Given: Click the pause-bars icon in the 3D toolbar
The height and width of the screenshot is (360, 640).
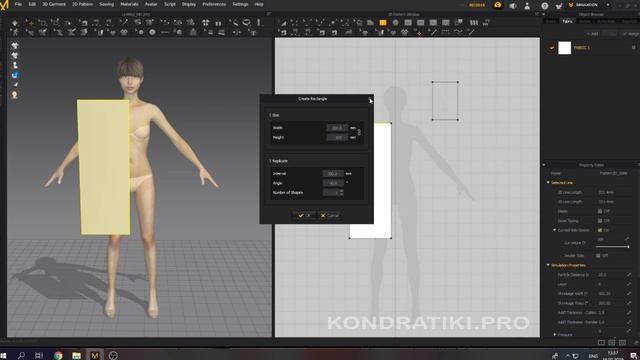Looking at the screenshot, I should coord(218,23).
